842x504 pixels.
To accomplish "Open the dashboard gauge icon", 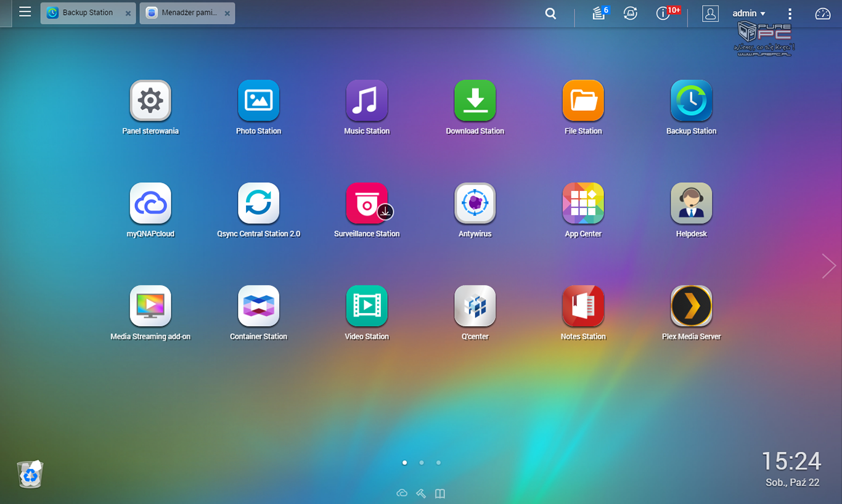I will 823,14.
